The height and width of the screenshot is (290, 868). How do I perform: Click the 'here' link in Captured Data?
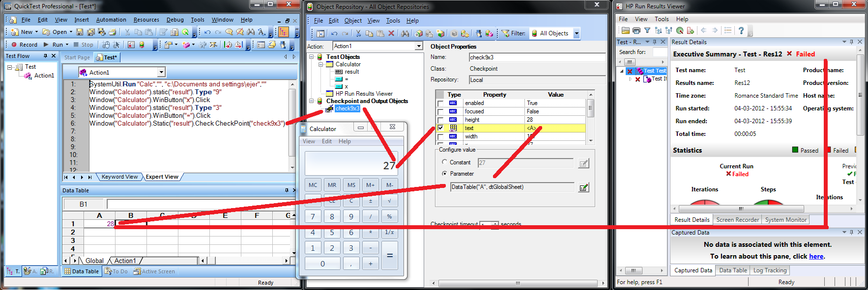[816, 256]
